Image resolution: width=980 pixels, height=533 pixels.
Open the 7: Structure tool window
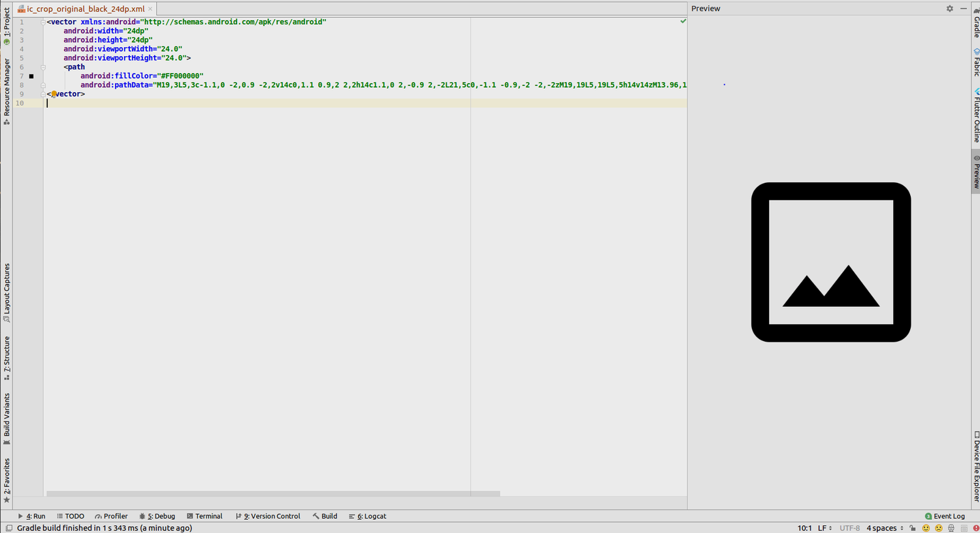pyautogui.click(x=7, y=358)
